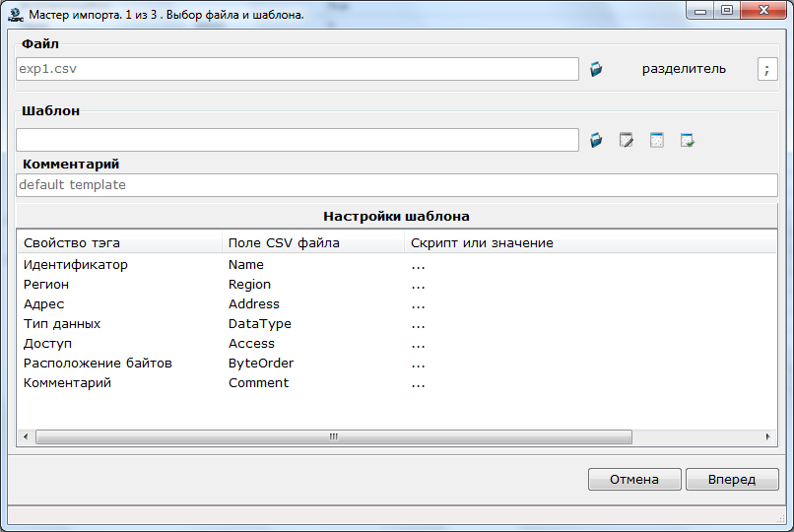Select the Идентификатор row
The image size is (794, 532).
[397, 265]
